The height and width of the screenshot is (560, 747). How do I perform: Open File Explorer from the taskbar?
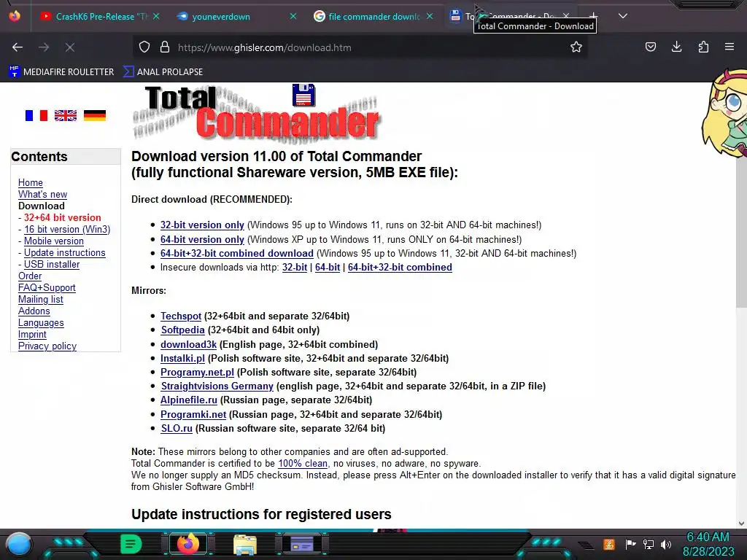[x=245, y=544]
